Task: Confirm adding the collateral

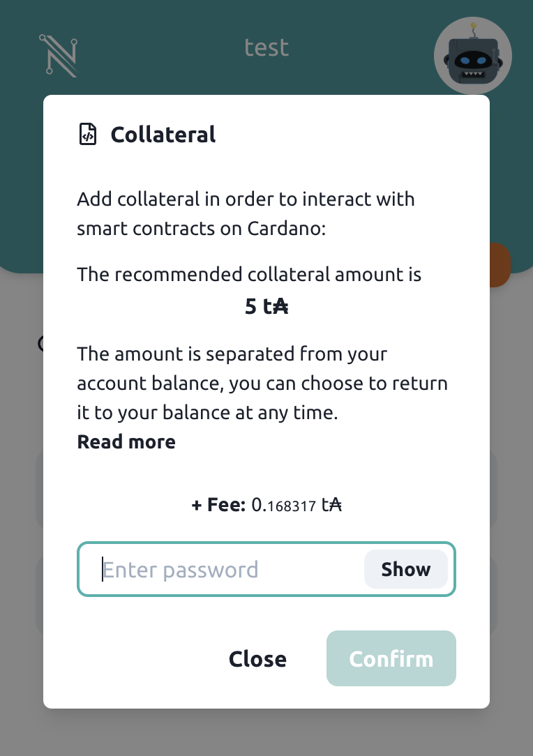Action: (391, 659)
